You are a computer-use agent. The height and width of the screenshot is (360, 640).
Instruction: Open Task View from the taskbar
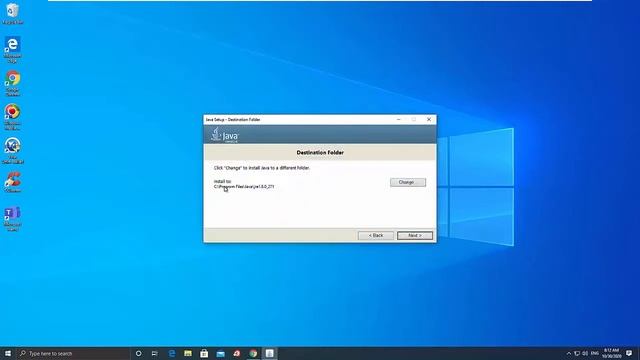pos(155,353)
